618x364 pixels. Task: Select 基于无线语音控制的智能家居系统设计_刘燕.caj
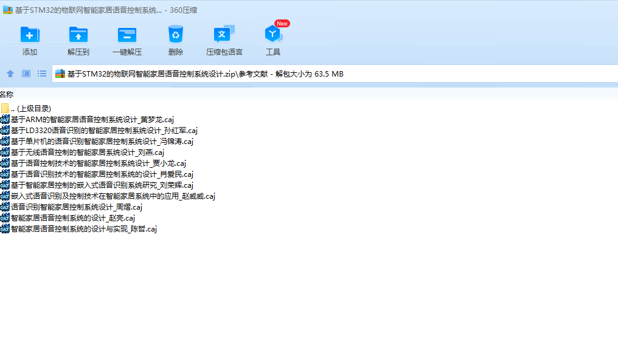tap(88, 153)
